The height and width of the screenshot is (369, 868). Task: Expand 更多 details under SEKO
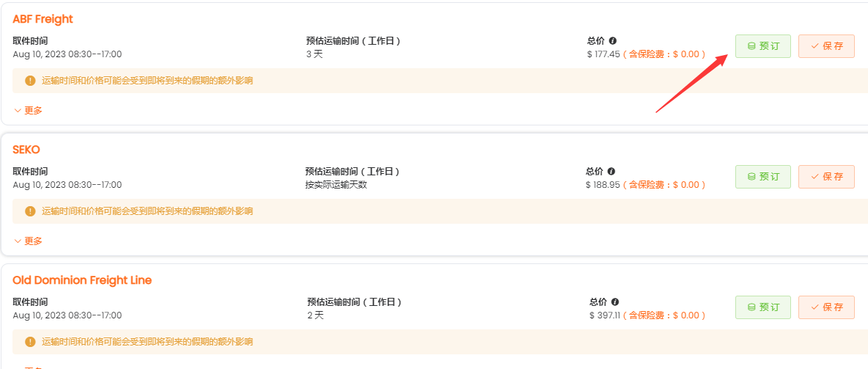pos(29,241)
